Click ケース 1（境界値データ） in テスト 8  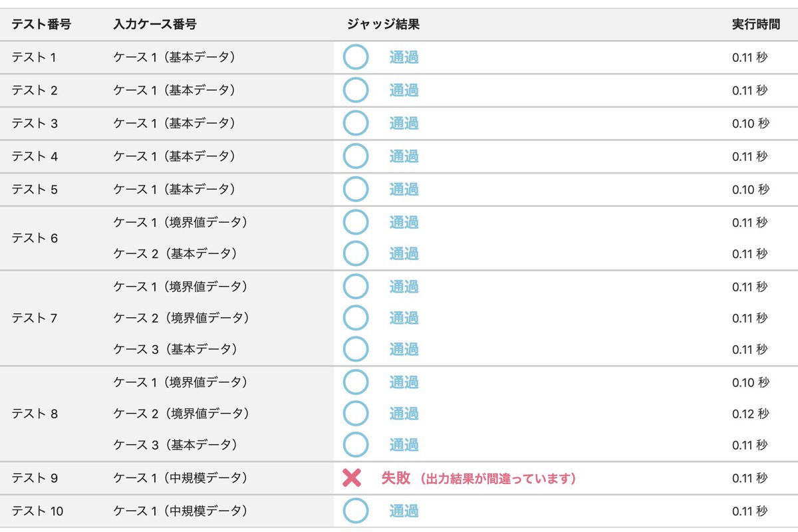coord(181,382)
